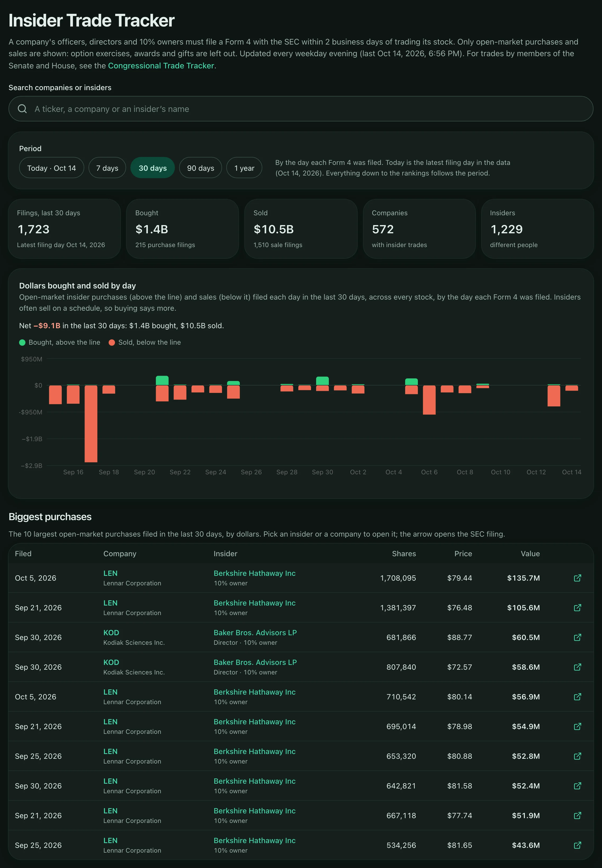602x868 pixels.
Task: Click the 1,708,095 shares cell
Action: tap(398, 578)
